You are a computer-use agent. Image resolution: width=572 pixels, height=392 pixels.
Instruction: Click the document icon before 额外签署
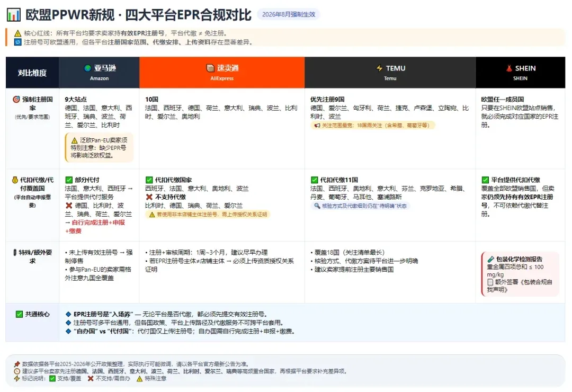490,282
